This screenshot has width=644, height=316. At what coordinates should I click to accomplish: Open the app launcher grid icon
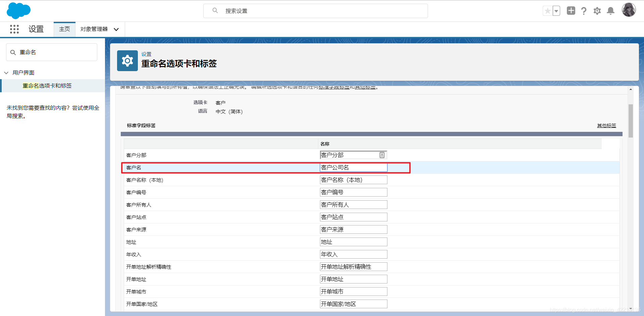(14, 29)
